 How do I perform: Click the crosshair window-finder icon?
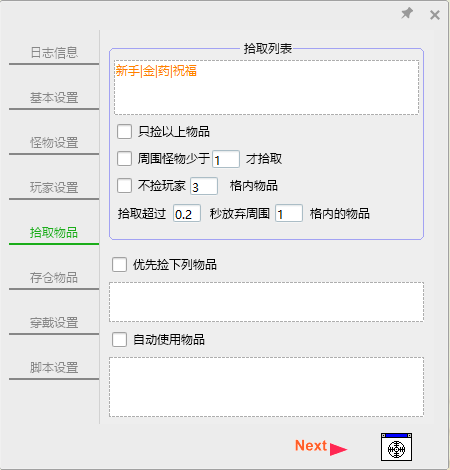pyautogui.click(x=396, y=447)
